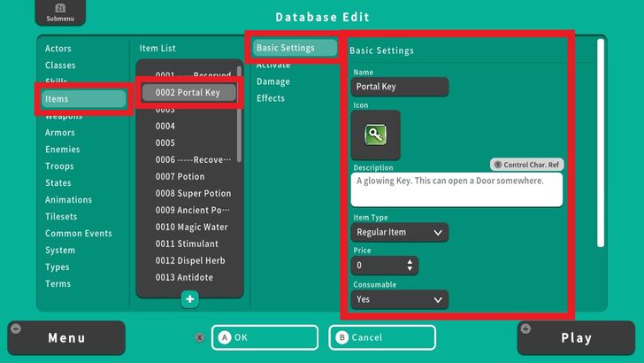Select 0007 Potion in the Item List
This screenshot has width=644, height=363.
pos(180,176)
